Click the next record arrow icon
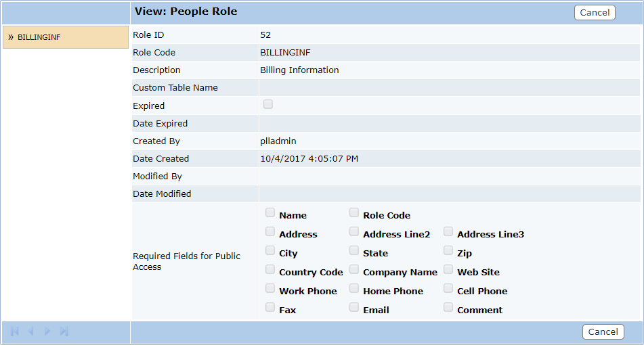Viewport: 644px width, 345px height. [x=47, y=331]
